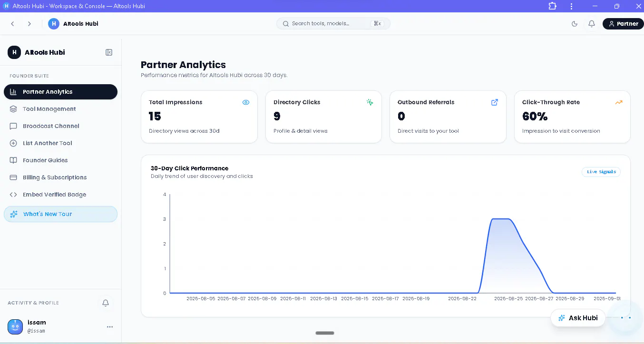Click the Directory Clicks value 9
644x344 pixels.
click(277, 116)
